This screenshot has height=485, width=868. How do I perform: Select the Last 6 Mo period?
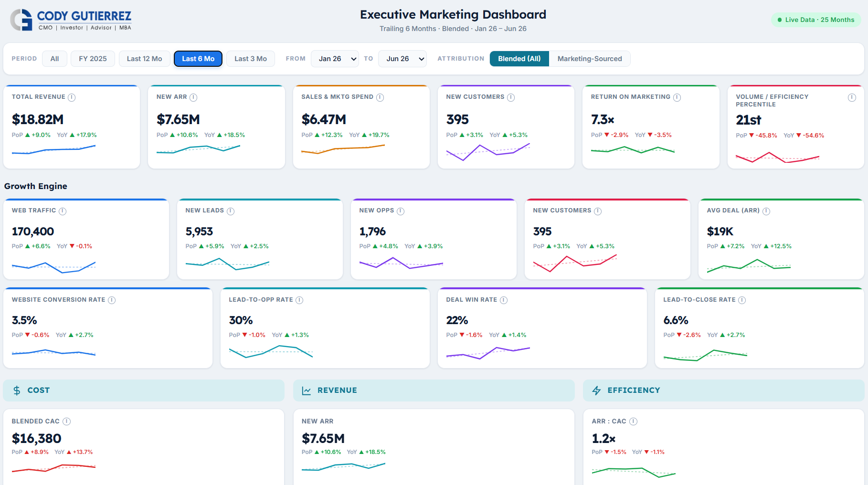point(198,59)
